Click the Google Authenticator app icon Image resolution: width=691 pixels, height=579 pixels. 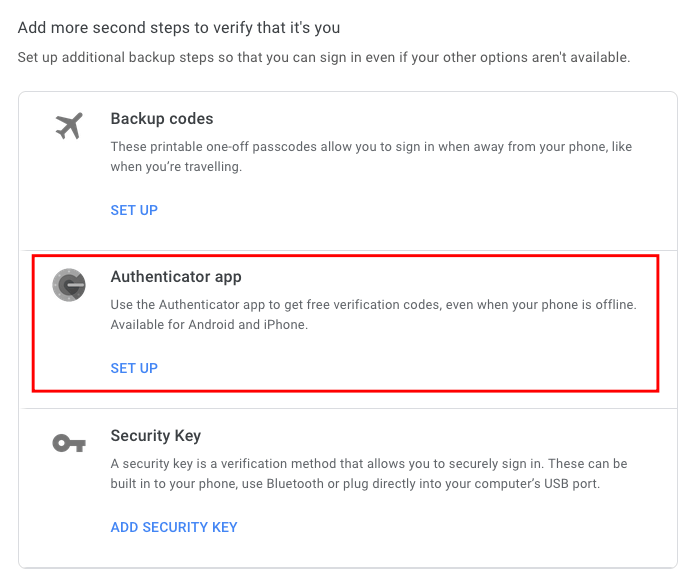(x=69, y=286)
